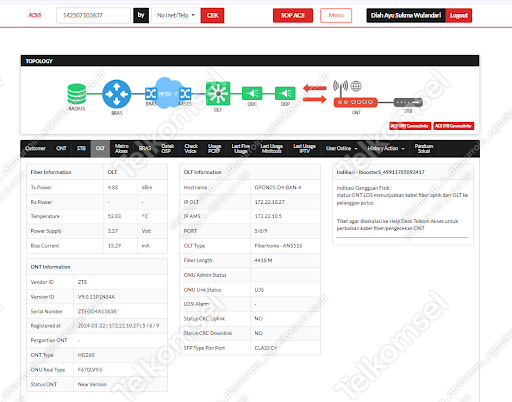This screenshot has width=512, height=402.
Task: Expand the User Online dropdown tab
Action: point(342,148)
